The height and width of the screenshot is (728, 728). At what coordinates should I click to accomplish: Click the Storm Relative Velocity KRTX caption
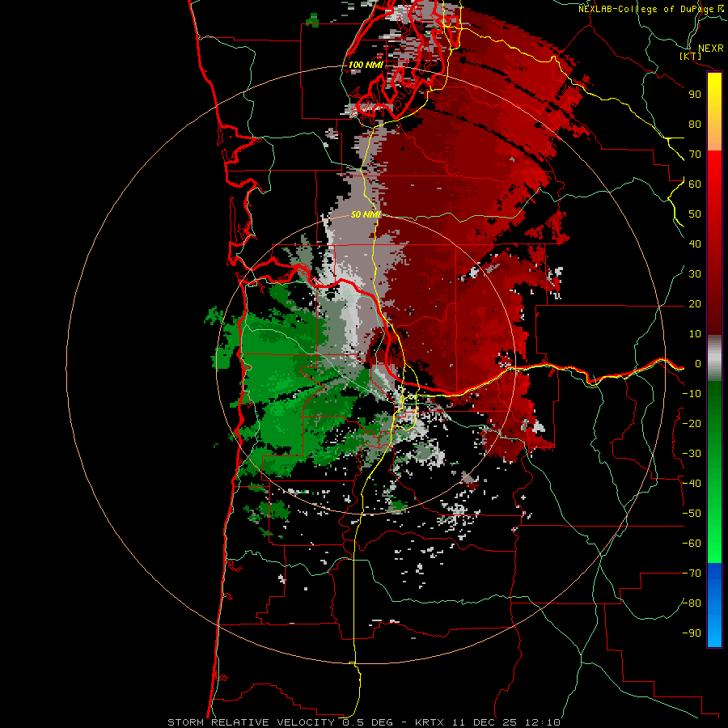(364, 722)
